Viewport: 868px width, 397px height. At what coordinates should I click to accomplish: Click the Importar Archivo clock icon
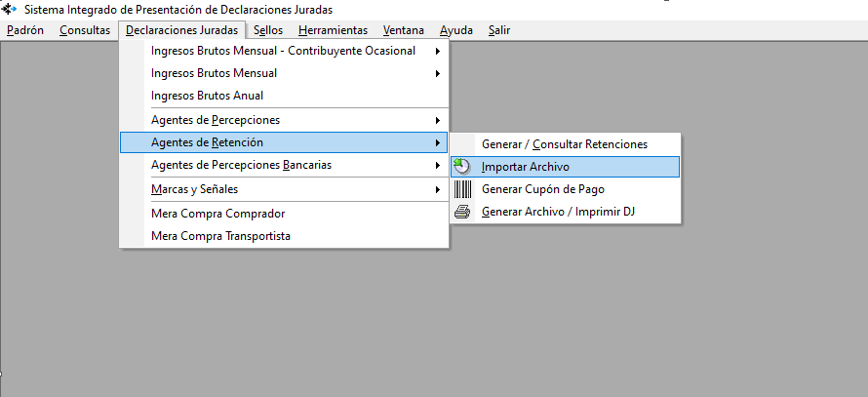[x=462, y=167]
